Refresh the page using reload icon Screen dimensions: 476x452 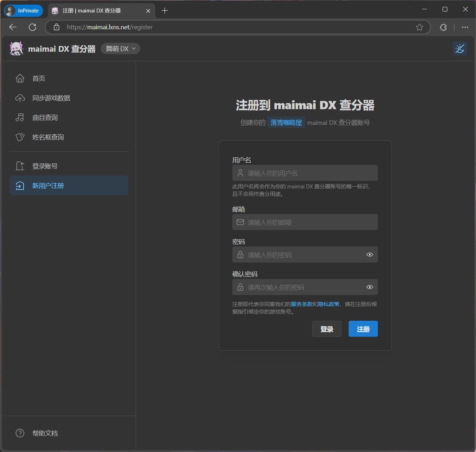(x=32, y=27)
